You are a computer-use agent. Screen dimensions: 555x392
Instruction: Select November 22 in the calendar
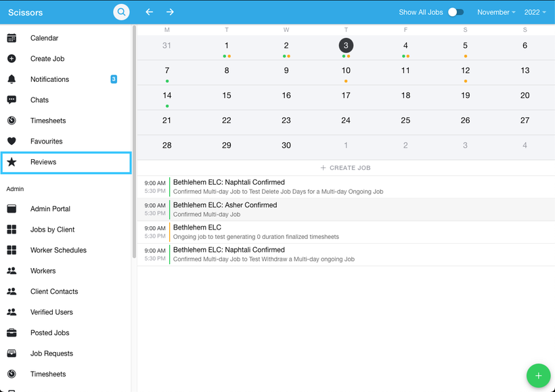point(227,121)
